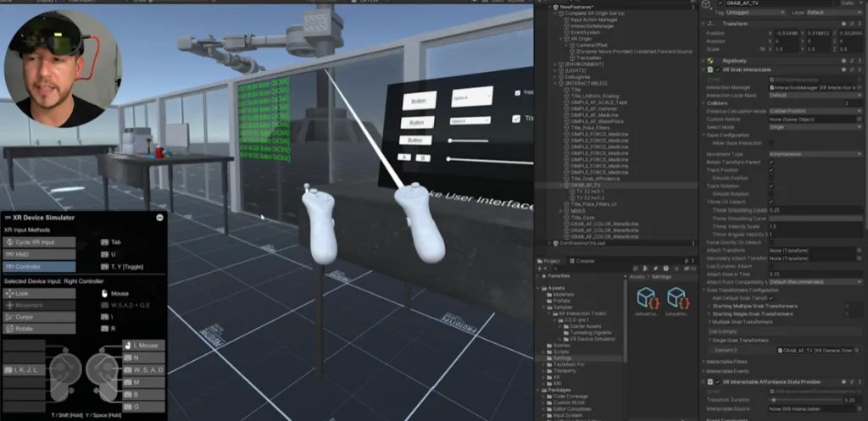
Task: Click the Cycle XR Input button
Action: coord(39,242)
